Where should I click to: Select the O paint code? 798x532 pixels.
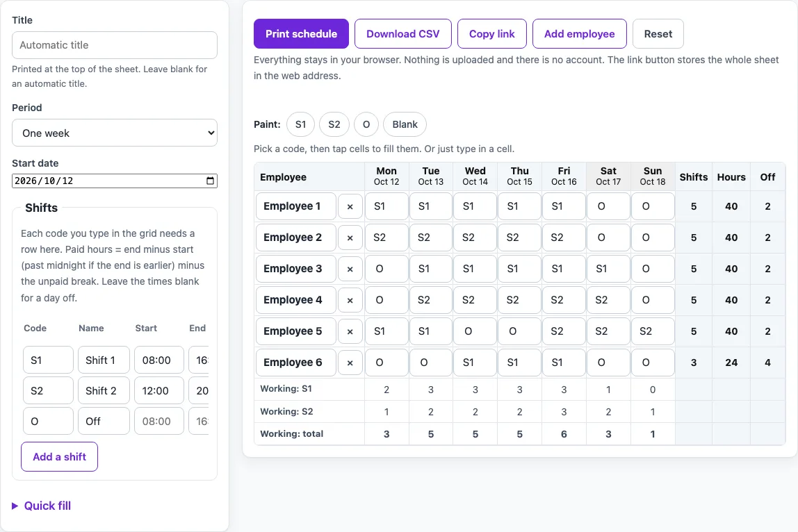(x=366, y=124)
